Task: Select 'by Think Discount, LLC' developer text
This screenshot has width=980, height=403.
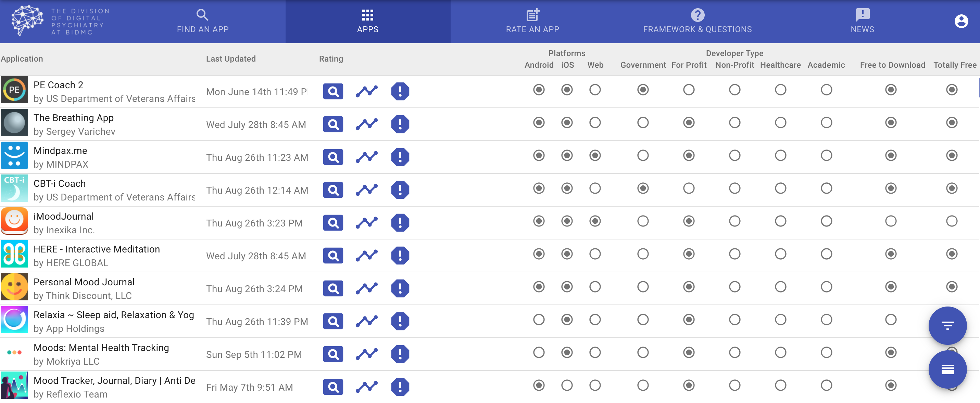Action: [83, 296]
